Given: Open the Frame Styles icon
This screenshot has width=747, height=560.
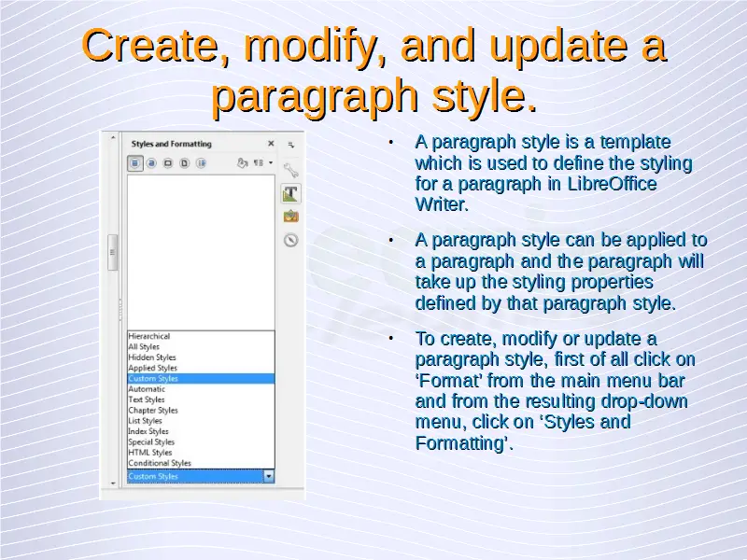Looking at the screenshot, I should coord(168,162).
